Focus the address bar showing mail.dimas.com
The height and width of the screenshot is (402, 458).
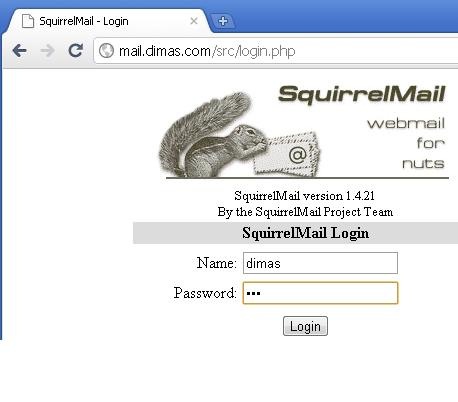coord(276,51)
